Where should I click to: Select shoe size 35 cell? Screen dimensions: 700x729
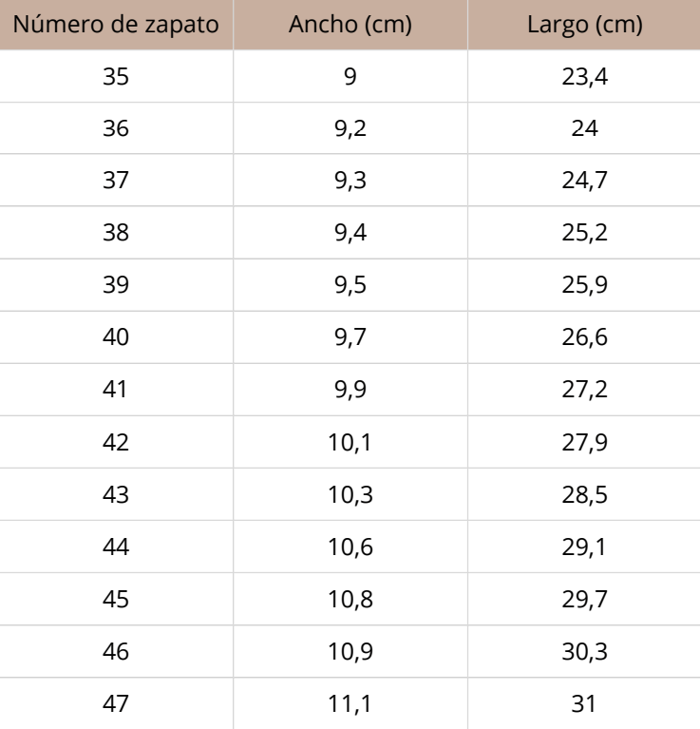click(116, 76)
